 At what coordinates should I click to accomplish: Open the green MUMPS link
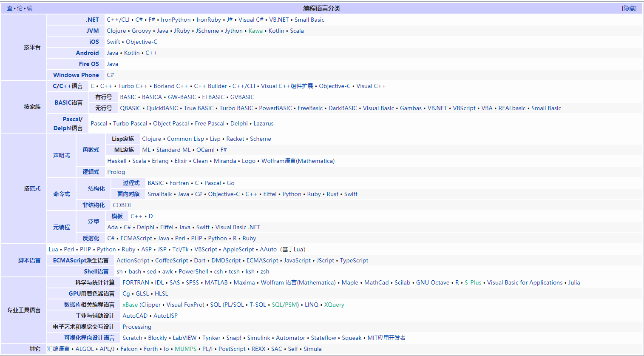click(x=186, y=349)
